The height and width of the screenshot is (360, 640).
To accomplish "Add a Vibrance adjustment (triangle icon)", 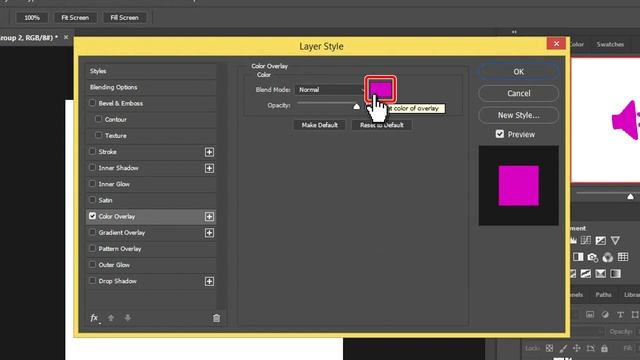I will (x=615, y=240).
